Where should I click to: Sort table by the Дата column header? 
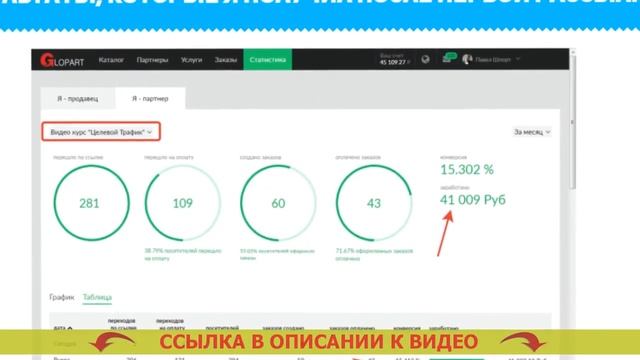[x=63, y=328]
